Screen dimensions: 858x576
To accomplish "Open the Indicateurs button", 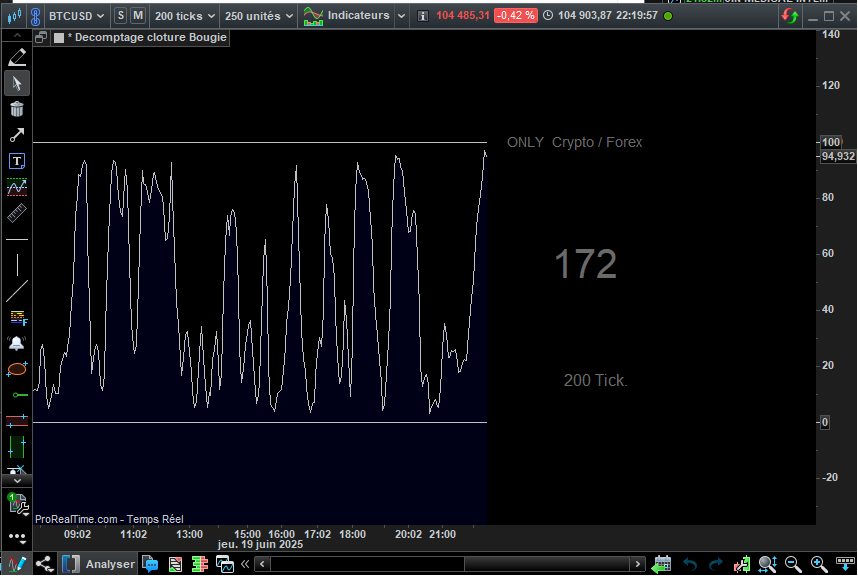I will coord(347,16).
